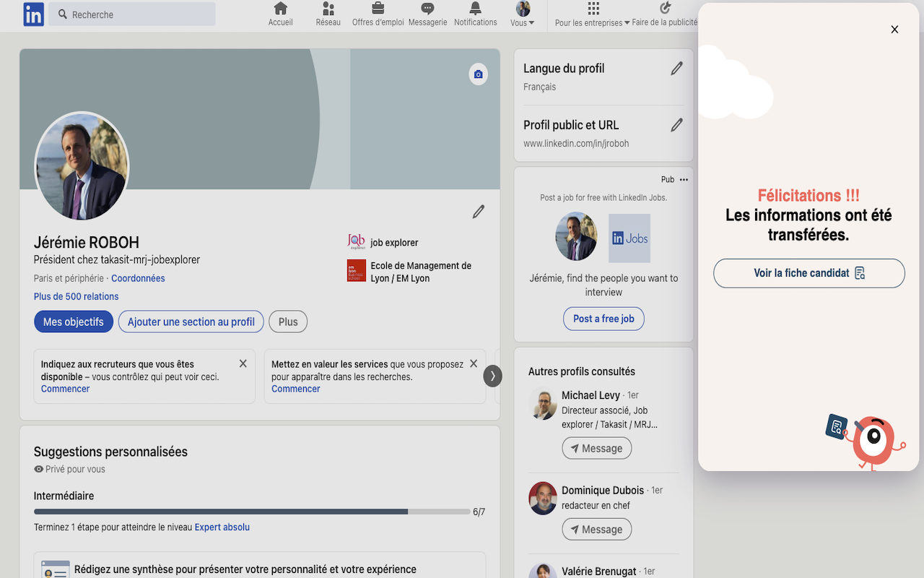Click the Intermédiaire progress bar
The image size is (924, 578).
251,511
